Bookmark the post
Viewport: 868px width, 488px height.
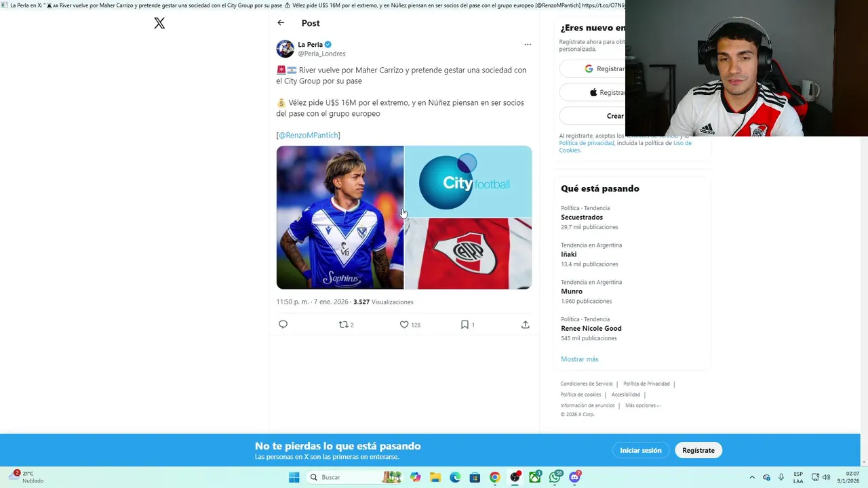click(x=465, y=325)
